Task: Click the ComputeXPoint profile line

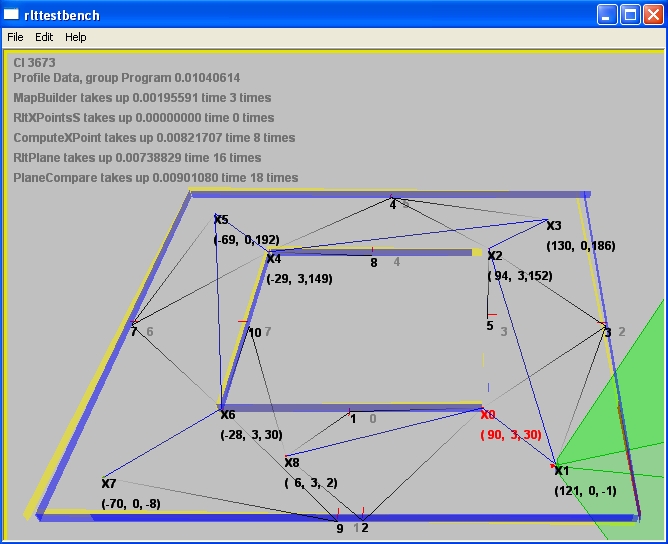Action: [x=154, y=138]
